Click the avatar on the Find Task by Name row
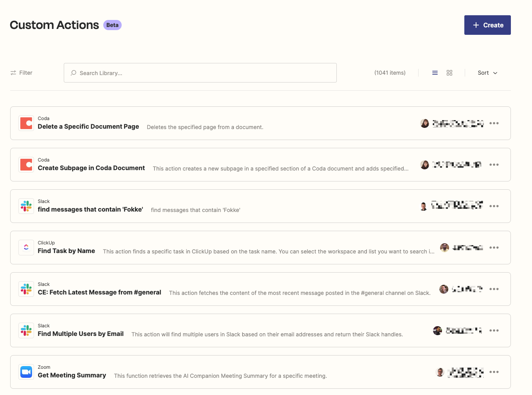 pyautogui.click(x=444, y=247)
